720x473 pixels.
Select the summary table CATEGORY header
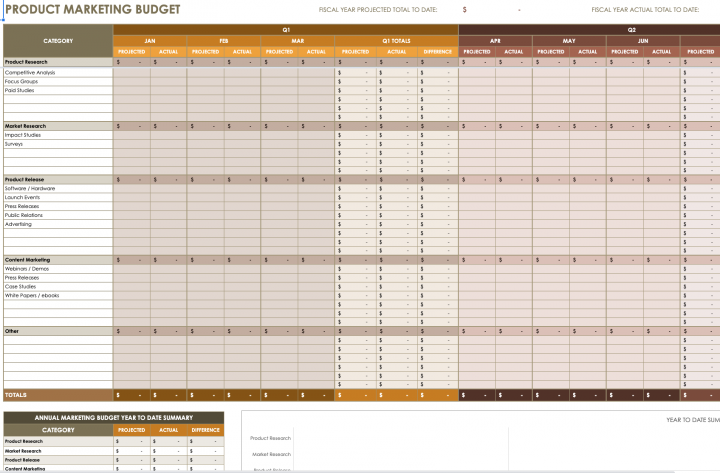pos(58,430)
